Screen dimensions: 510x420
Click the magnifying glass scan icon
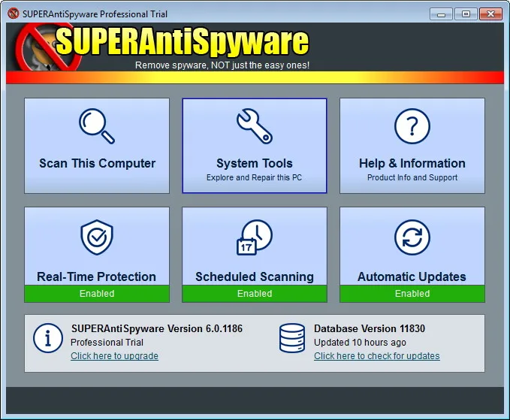(97, 126)
